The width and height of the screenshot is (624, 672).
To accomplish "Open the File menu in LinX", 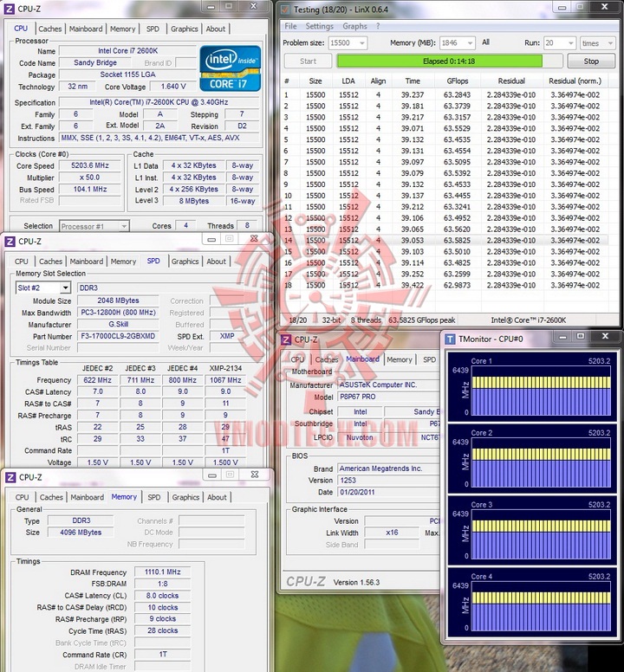I will pyautogui.click(x=290, y=26).
